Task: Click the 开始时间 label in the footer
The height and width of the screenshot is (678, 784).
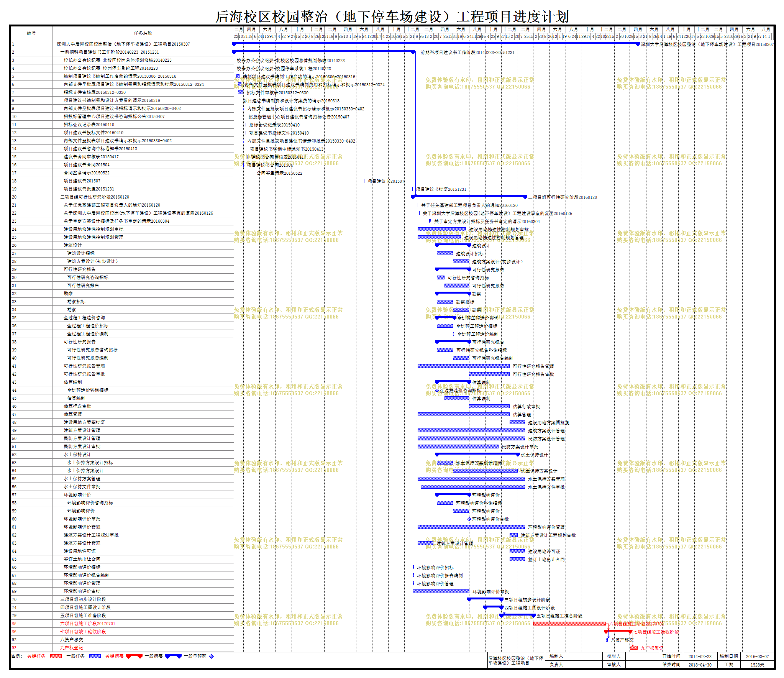Action: (671, 656)
